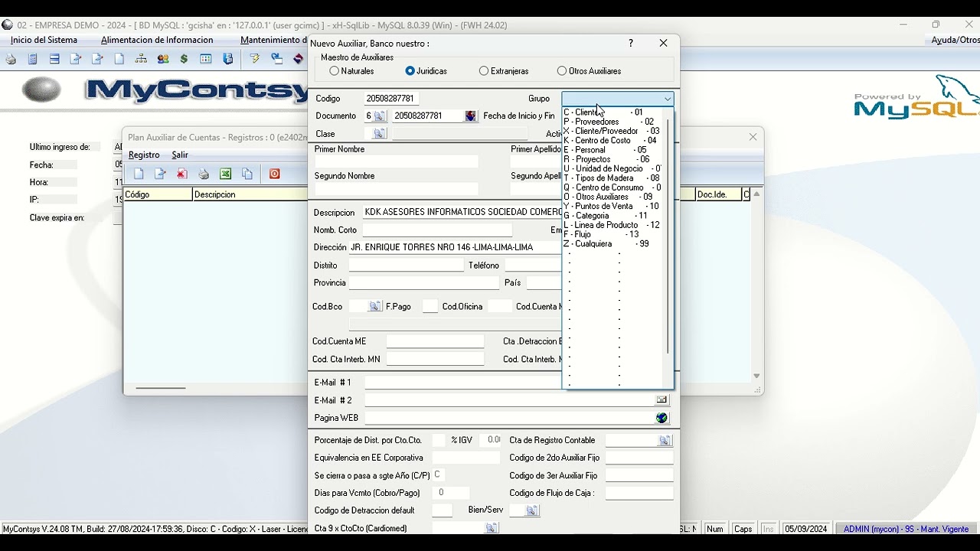
Task: Open the Bien/Serv lookup icon
Action: pos(532,510)
